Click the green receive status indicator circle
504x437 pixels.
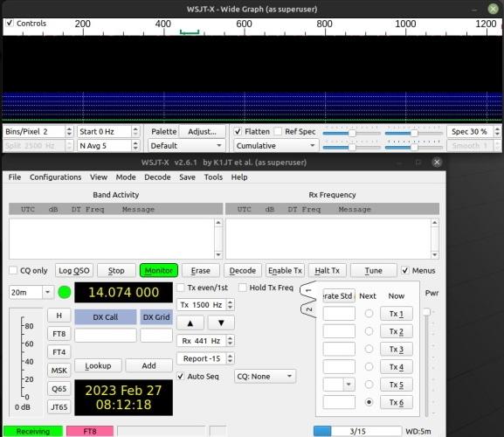pos(65,292)
